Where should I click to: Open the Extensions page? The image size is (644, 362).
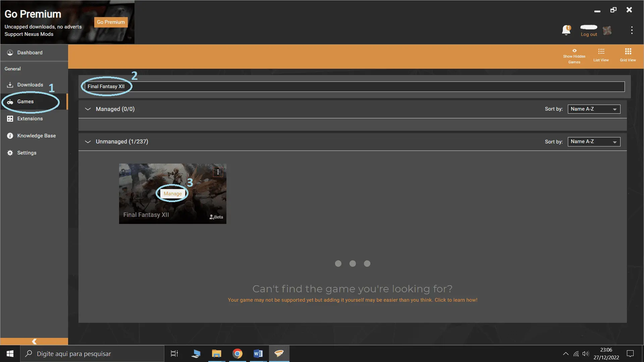coord(34,119)
